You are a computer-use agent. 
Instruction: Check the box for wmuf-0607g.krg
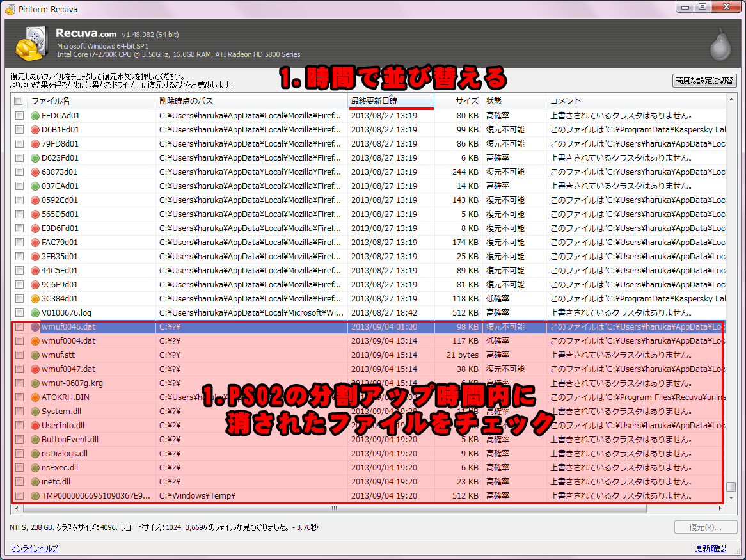click(x=19, y=383)
